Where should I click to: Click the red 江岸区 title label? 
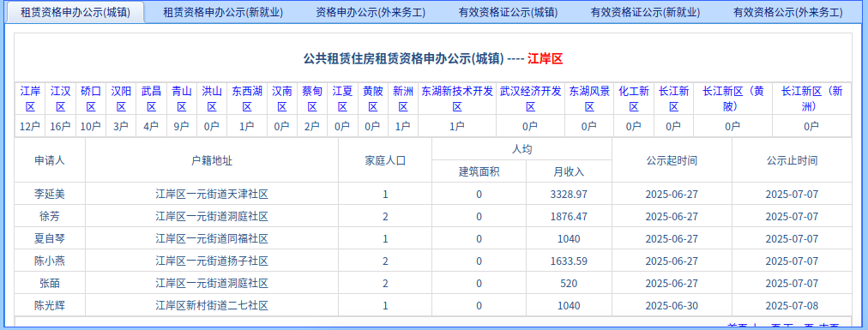coord(546,58)
